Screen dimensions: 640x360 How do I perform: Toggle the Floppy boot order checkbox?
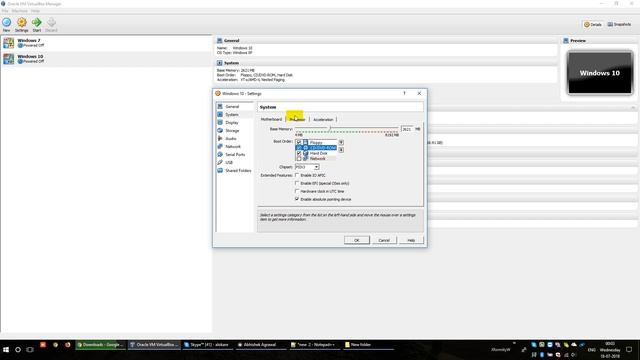point(299,142)
